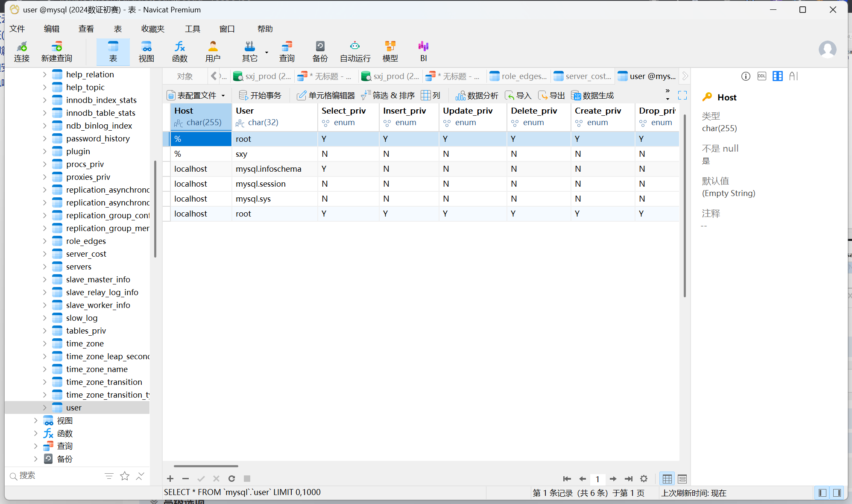Open the DDL panel icon

pyautogui.click(x=761, y=76)
